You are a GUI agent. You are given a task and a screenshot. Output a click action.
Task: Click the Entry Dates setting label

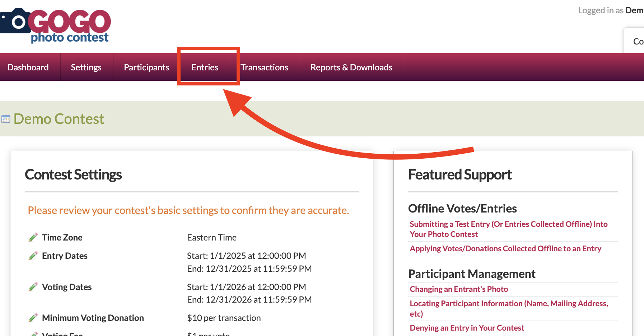pos(65,256)
